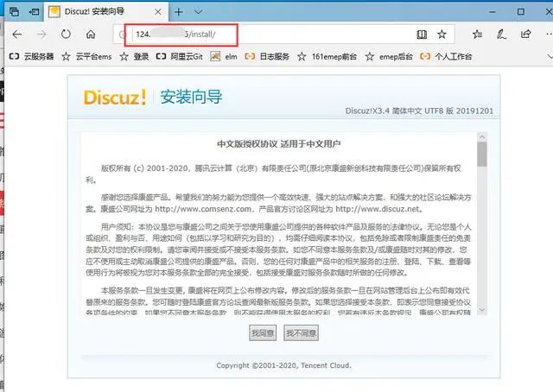Viewport: 553px width, 392px height.
Task: Maximize the browser window
Action: (520, 11)
